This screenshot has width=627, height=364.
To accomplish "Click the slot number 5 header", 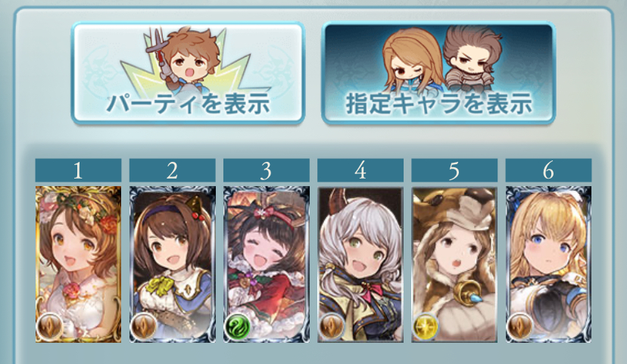I will click(454, 170).
